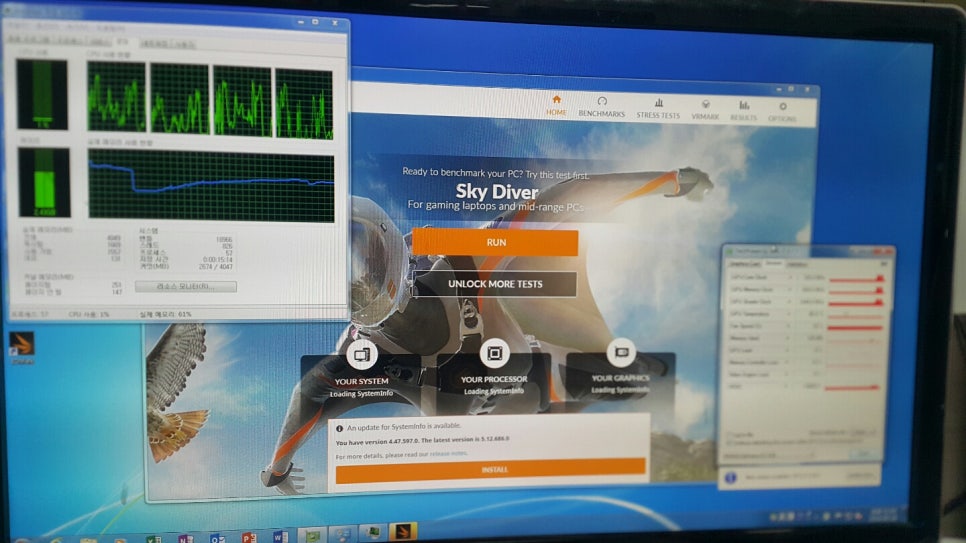The height and width of the screenshot is (543, 966).
Task: Switch to the Validation tab in GPU-Z
Action: (x=797, y=264)
